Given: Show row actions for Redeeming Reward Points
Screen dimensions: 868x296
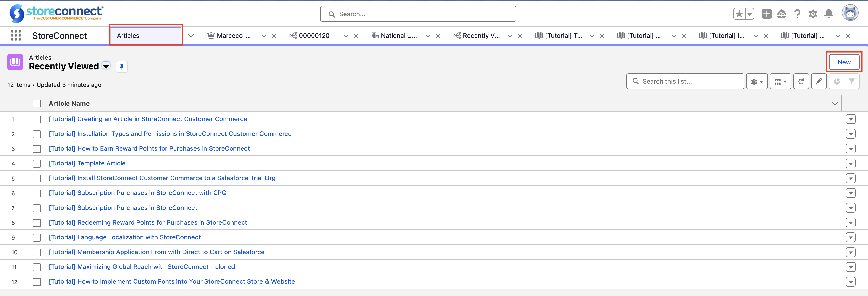Looking at the screenshot, I should 851,223.
